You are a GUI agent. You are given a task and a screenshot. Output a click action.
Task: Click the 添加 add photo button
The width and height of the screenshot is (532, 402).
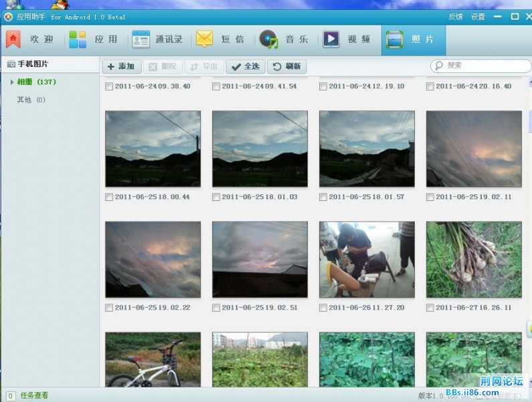tap(120, 66)
